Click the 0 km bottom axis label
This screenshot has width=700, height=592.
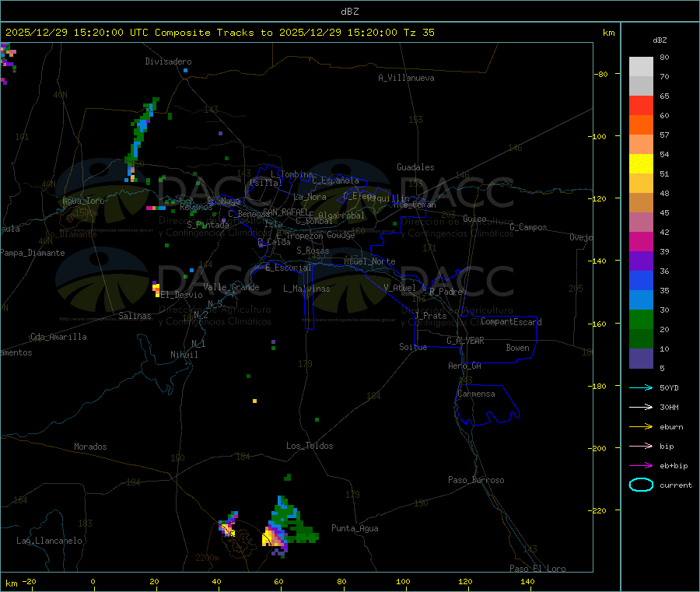[x=93, y=581]
